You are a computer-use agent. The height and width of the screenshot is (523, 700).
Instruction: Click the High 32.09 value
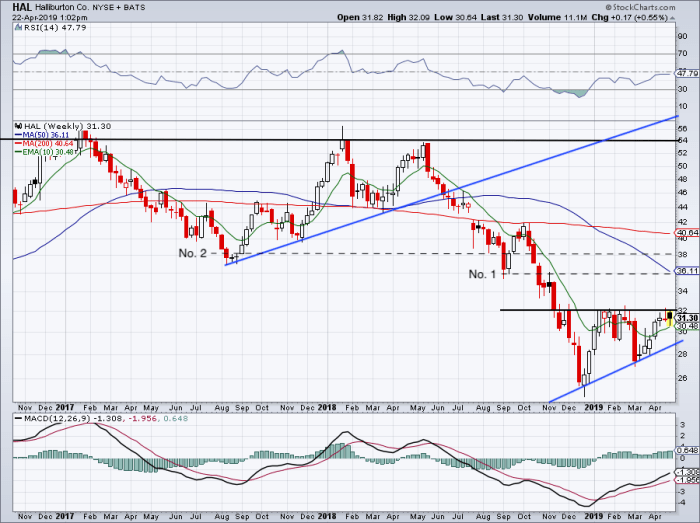coord(408,17)
